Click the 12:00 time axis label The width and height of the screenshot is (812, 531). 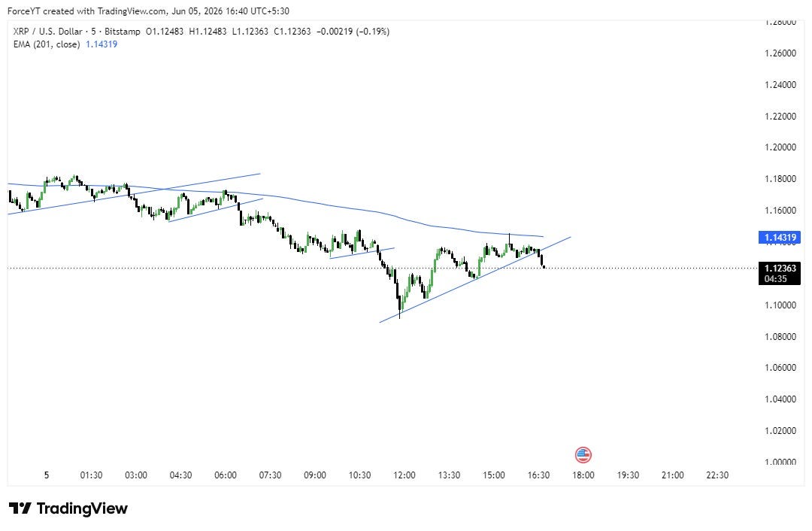[404, 475]
